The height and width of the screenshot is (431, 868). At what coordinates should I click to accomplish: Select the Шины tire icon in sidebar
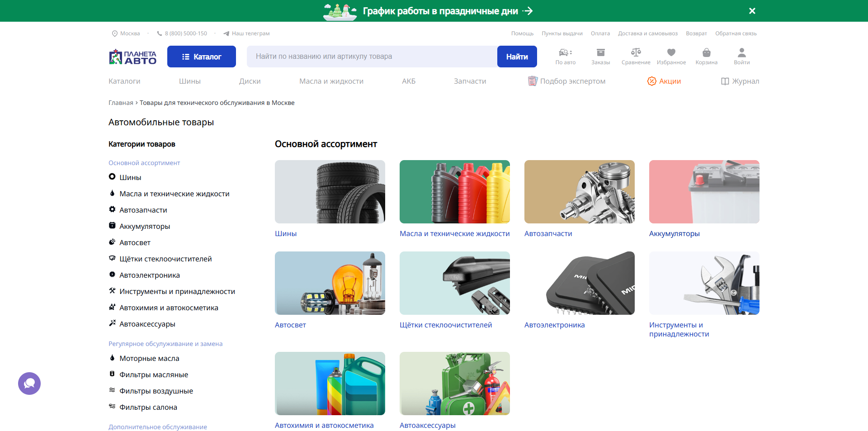(112, 176)
